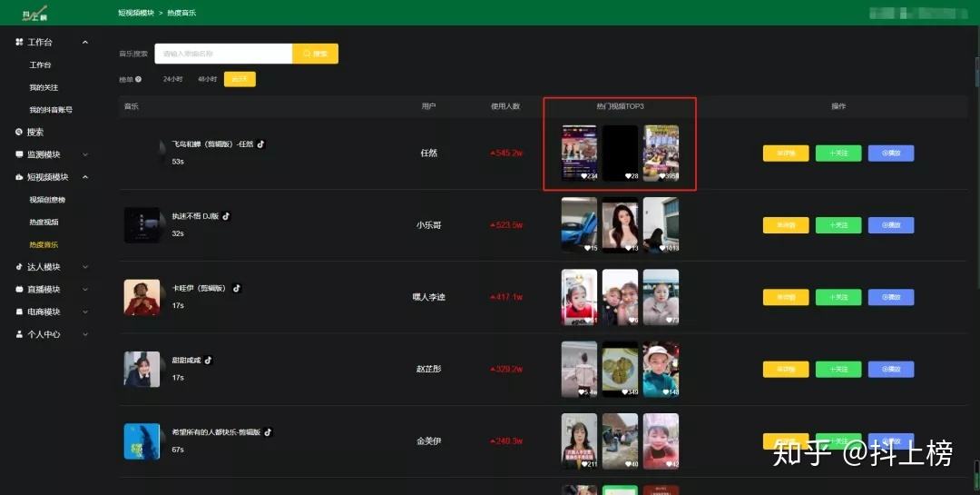Screen dimensions: 980x495
Task: Click +关注 button in 赵芷彤 row
Action: click(838, 370)
